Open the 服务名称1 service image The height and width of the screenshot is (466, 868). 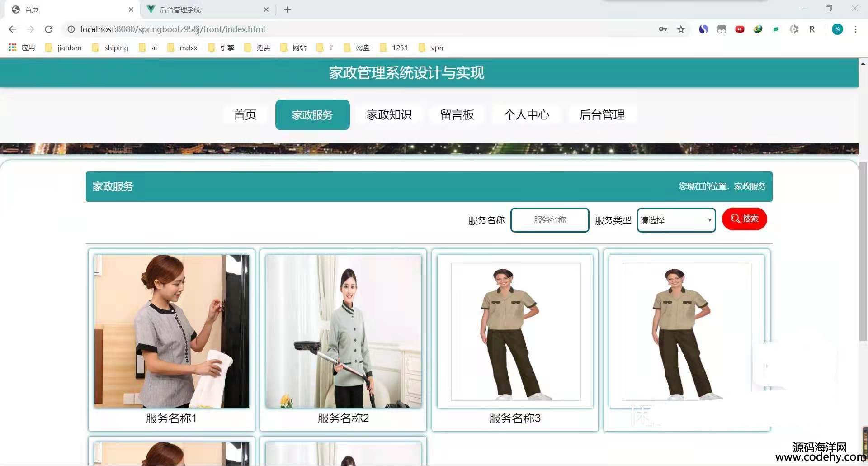coord(171,331)
